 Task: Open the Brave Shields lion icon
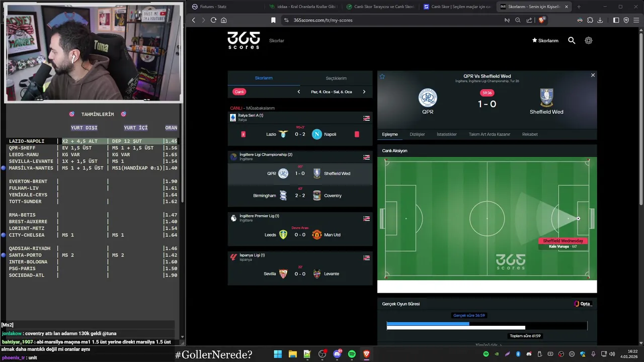(x=541, y=20)
